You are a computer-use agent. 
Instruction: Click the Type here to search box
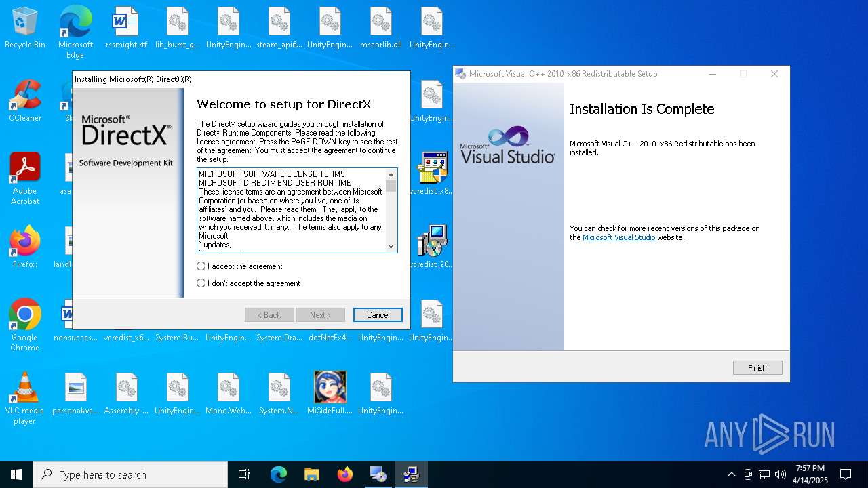[130, 474]
